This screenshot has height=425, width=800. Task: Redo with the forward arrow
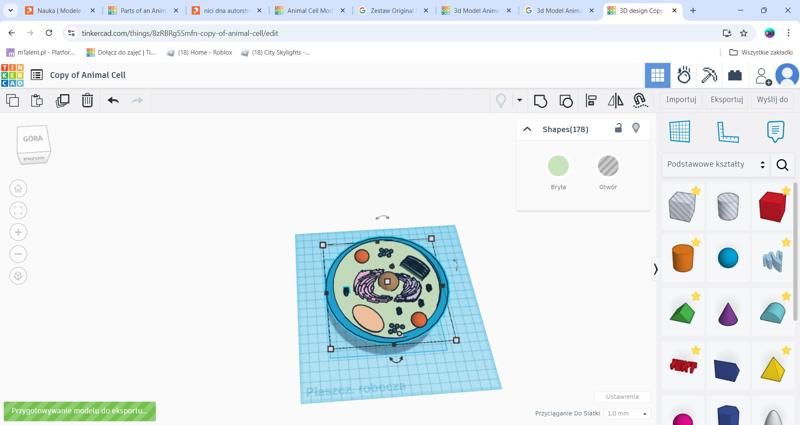coord(137,101)
